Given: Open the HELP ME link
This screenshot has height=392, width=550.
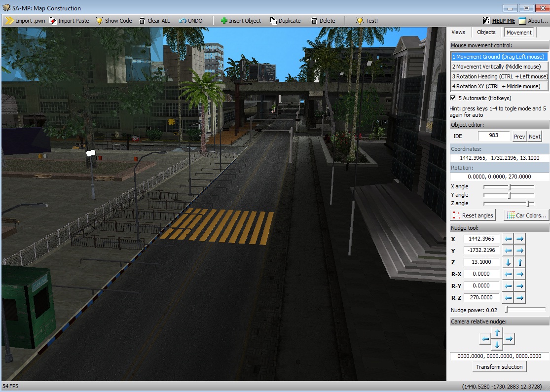Looking at the screenshot, I should [x=499, y=21].
